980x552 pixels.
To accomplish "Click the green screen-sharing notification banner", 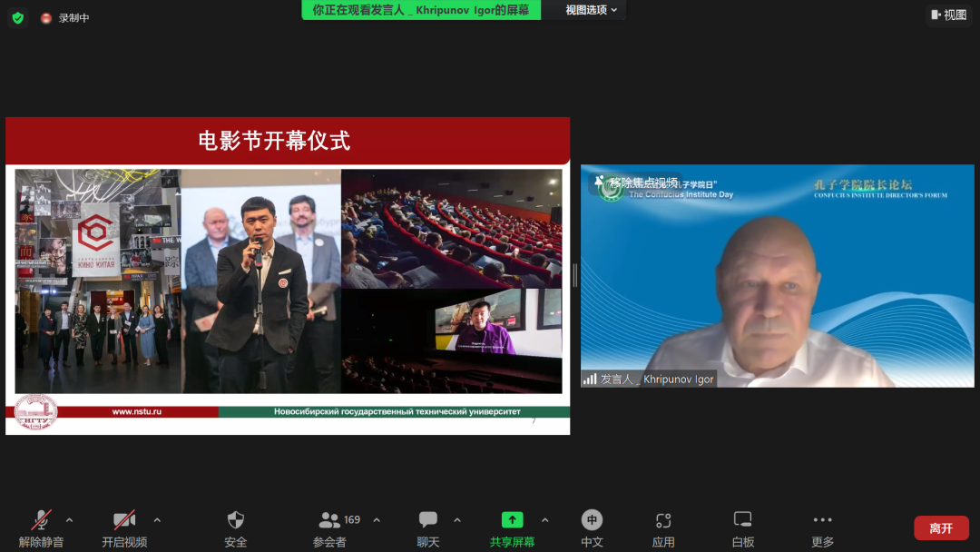I will tap(421, 9).
